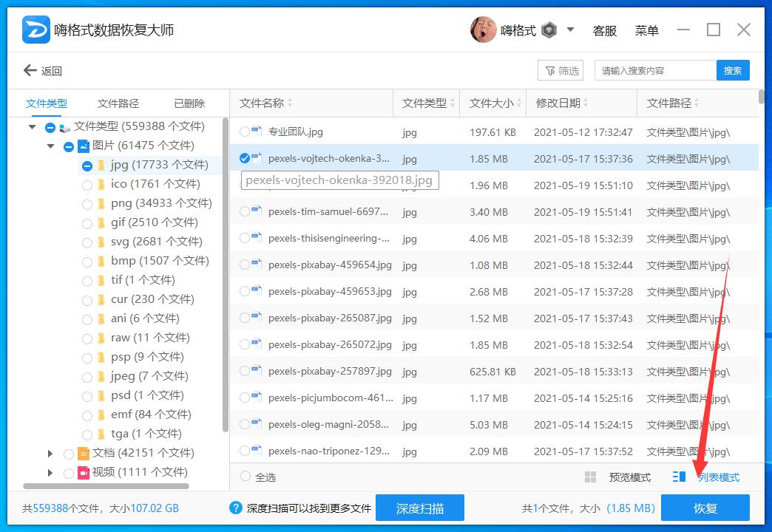The height and width of the screenshot is (532, 772).
Task: Click file icon of pexels-oleg-magni-2058 row
Action: click(x=257, y=423)
